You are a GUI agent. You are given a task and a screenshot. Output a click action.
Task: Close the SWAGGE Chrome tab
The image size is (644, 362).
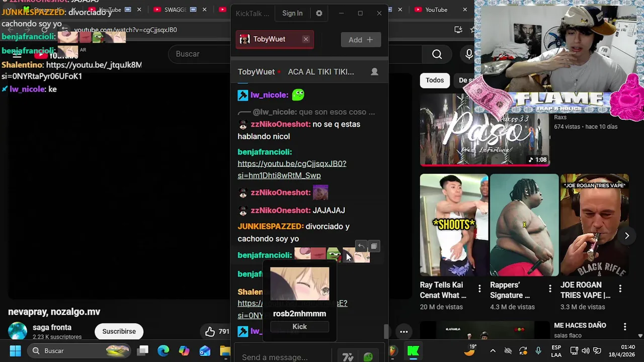click(x=204, y=10)
